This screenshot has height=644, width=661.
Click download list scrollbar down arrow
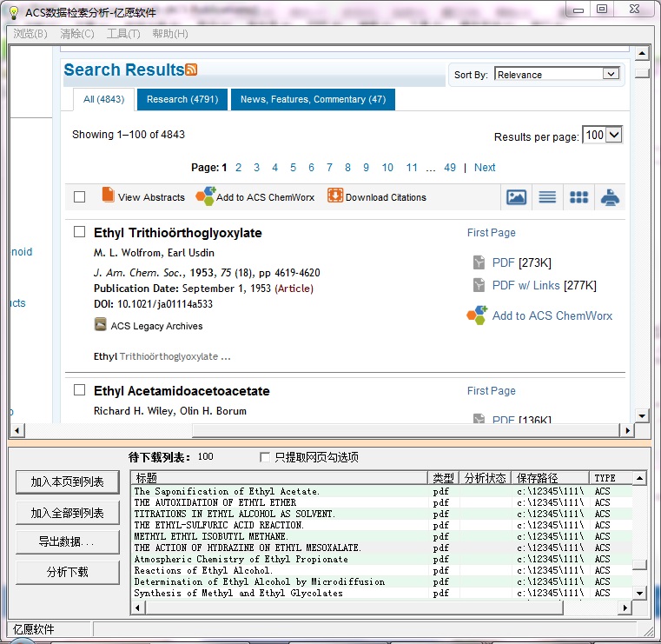[x=639, y=594]
